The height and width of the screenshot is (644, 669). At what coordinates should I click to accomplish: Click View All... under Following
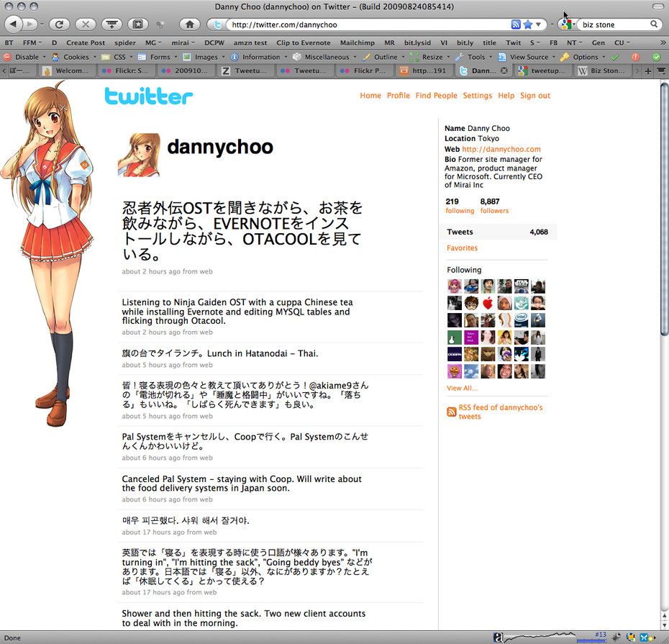[462, 389]
